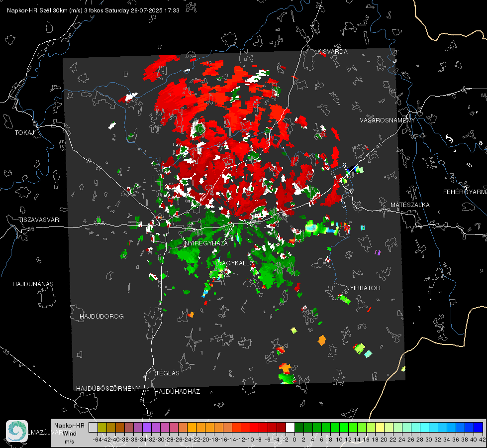Pick the dark blue last legend swatch
This screenshot has width=487, height=448.
click(x=479, y=428)
